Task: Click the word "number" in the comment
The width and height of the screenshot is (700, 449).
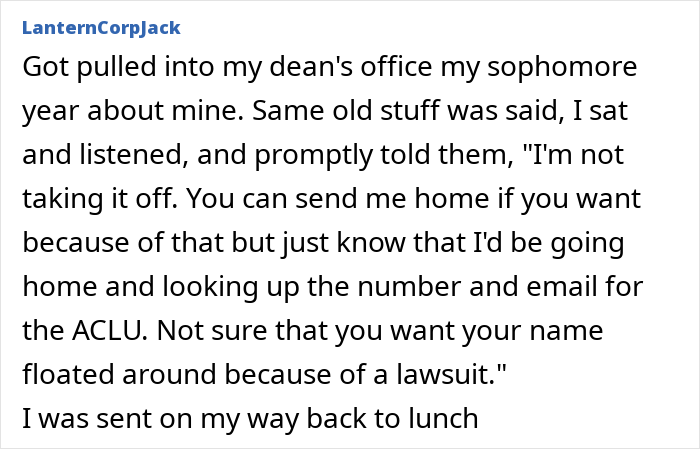Action: [x=409, y=287]
